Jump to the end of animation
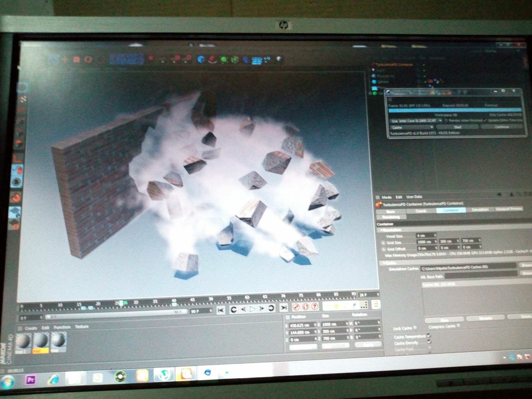Image resolution: width=532 pixels, height=399 pixels. 283,308
